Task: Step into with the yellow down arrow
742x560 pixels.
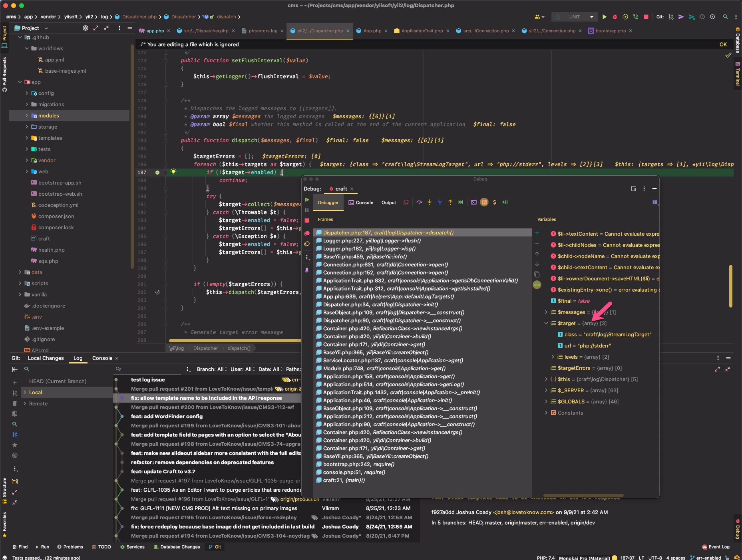Action: point(430,202)
